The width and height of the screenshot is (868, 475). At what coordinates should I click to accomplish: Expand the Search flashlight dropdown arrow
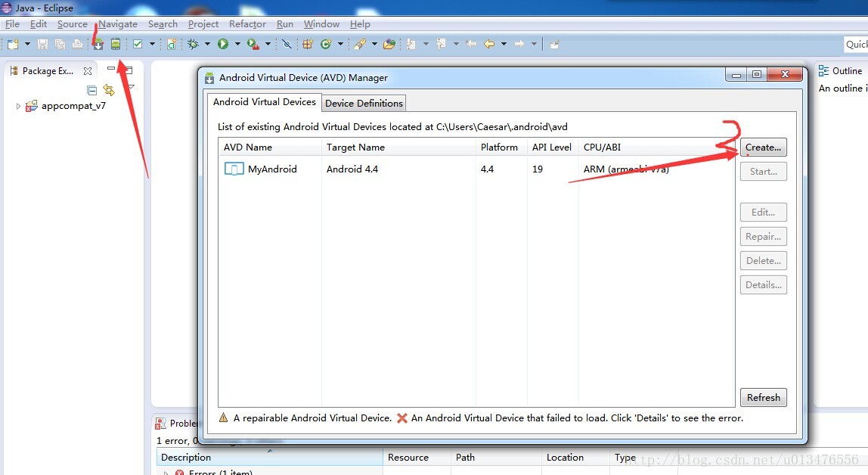pyautogui.click(x=374, y=45)
